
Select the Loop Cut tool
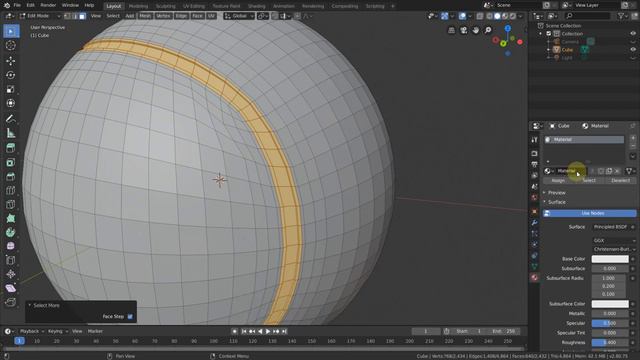pyautogui.click(x=11, y=191)
